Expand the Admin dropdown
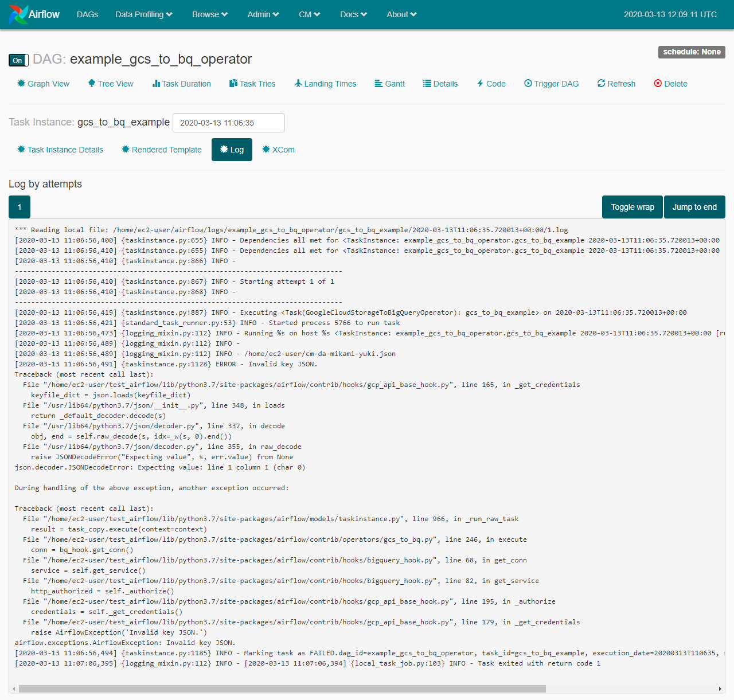 [263, 14]
